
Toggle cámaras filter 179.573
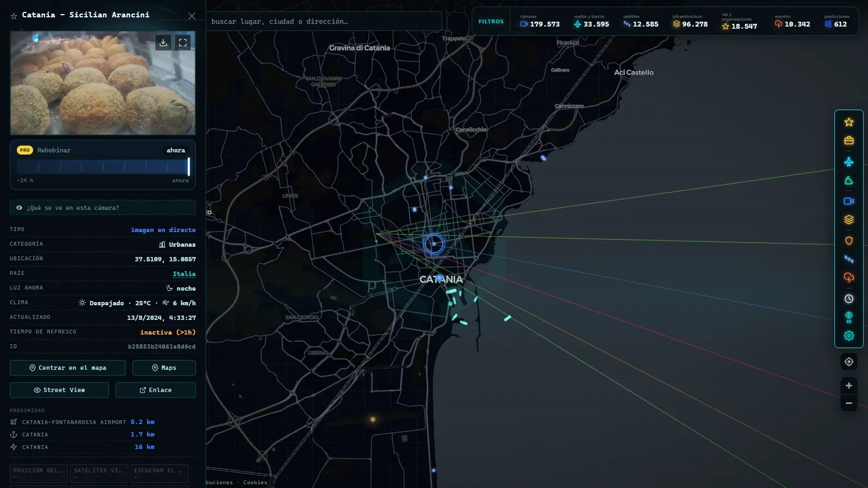540,22
